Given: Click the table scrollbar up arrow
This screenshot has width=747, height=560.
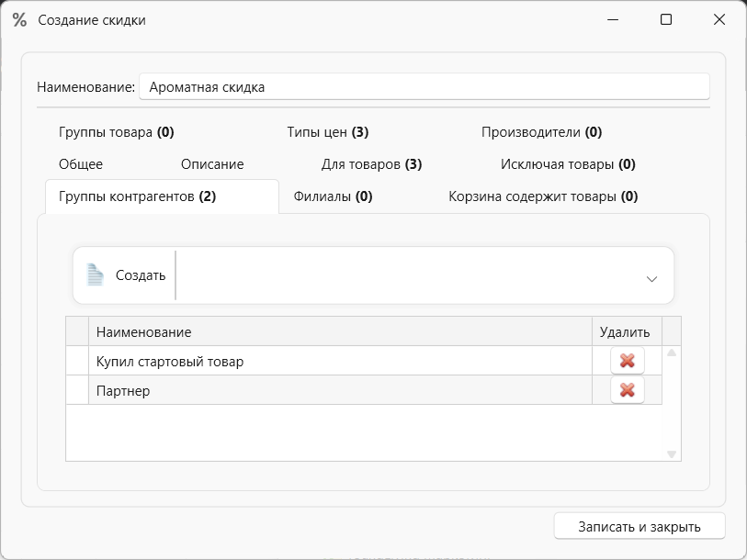Looking at the screenshot, I should (x=672, y=353).
